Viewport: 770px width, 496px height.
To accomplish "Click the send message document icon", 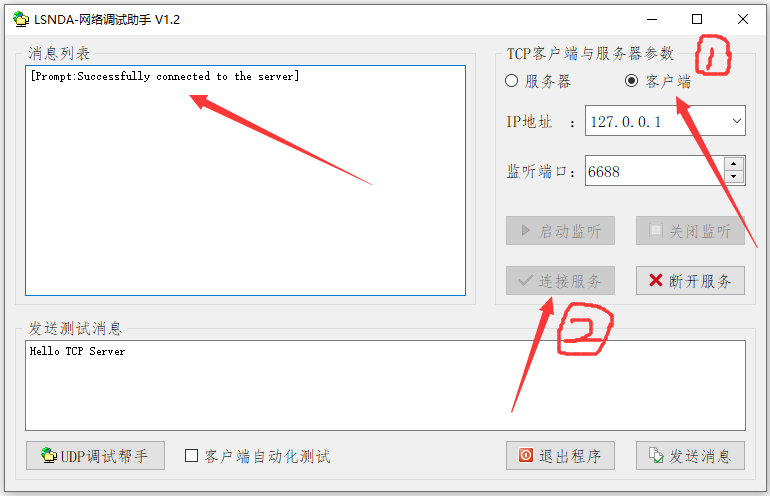I will (x=656, y=455).
